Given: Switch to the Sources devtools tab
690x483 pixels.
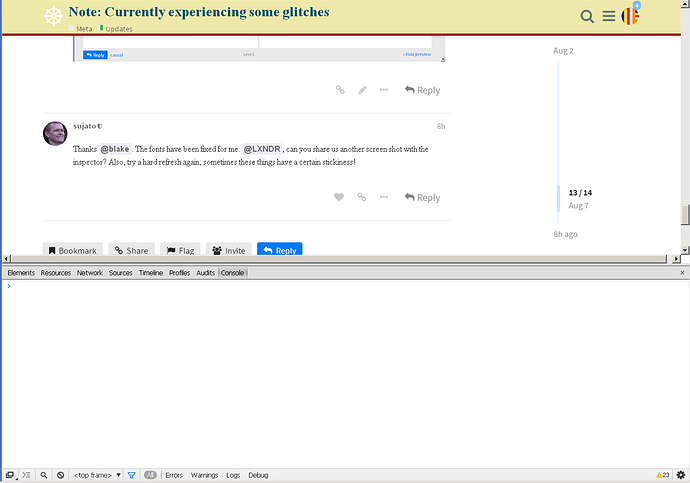Looking at the screenshot, I should (121, 273).
